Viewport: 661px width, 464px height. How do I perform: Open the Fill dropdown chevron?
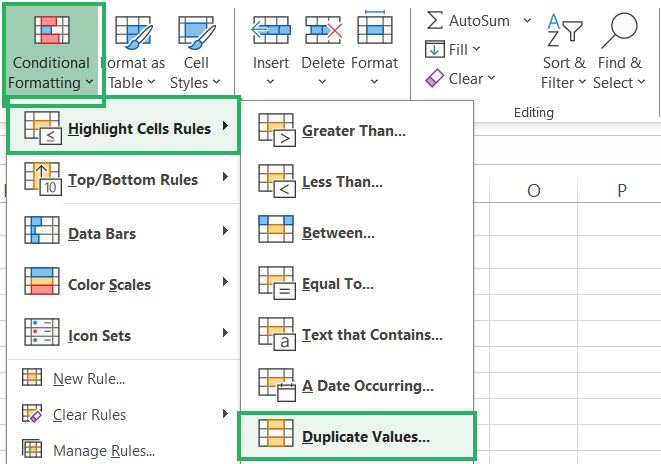tap(476, 49)
